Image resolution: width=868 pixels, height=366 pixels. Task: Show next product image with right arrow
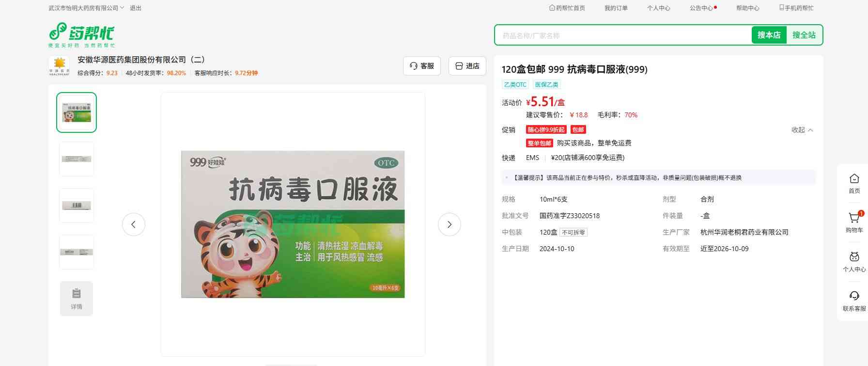point(449,224)
